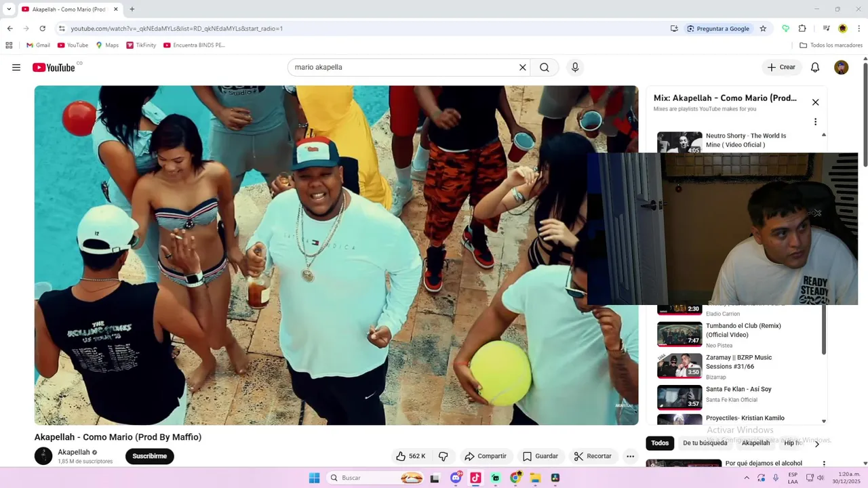This screenshot has height=488, width=868.
Task: Select Santa Fe Klan - Así Soy
Action: tap(738, 389)
